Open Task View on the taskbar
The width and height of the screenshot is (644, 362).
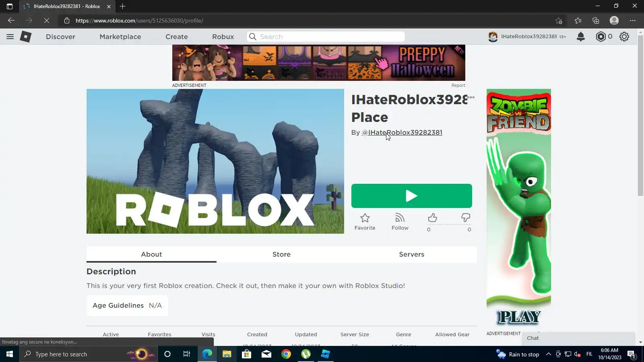[187, 354]
